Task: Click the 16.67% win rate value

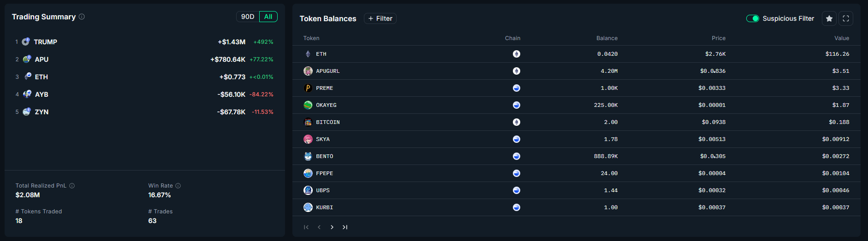Action: coord(160,195)
